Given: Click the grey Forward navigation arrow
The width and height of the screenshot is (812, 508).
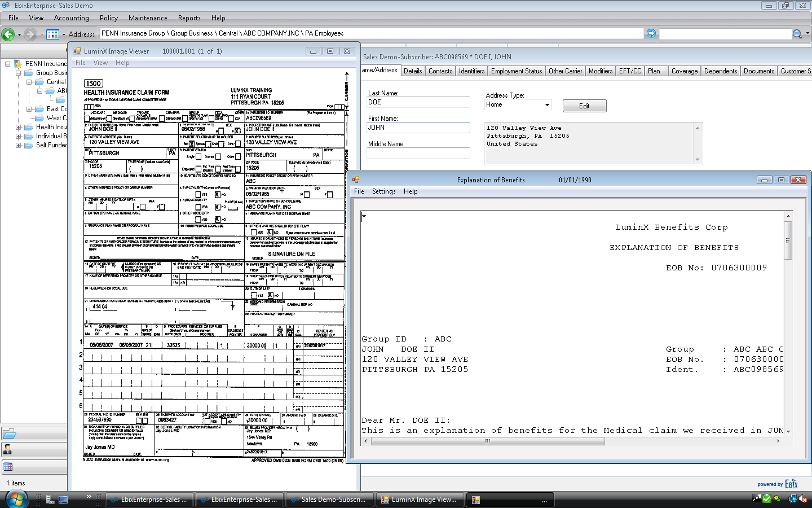Looking at the screenshot, I should pyautogui.click(x=30, y=34).
